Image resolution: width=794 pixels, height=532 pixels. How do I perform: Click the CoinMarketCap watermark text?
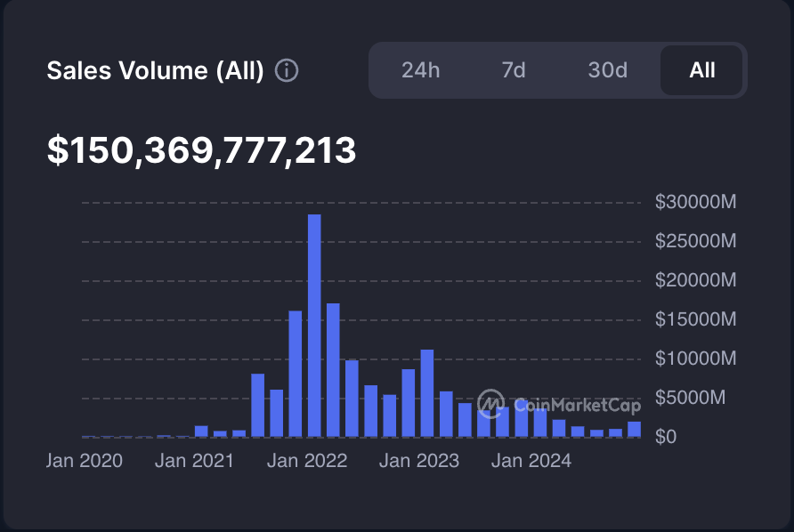click(x=577, y=406)
